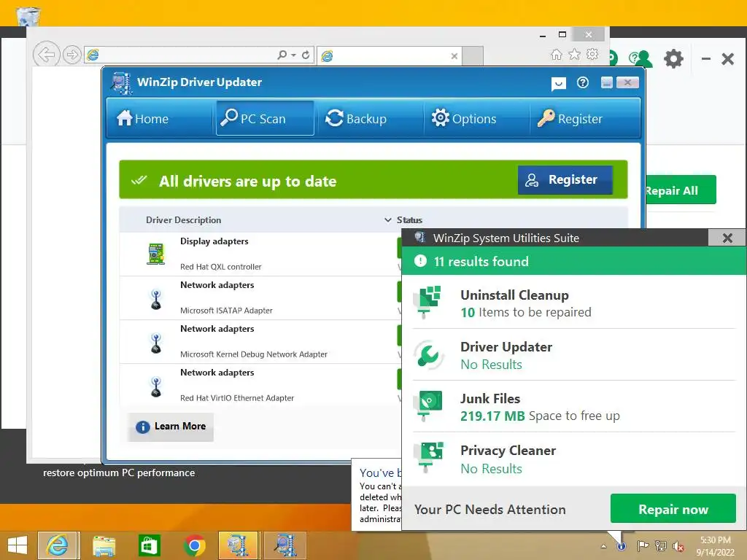Open Internet Explorer from the taskbar

(x=58, y=545)
